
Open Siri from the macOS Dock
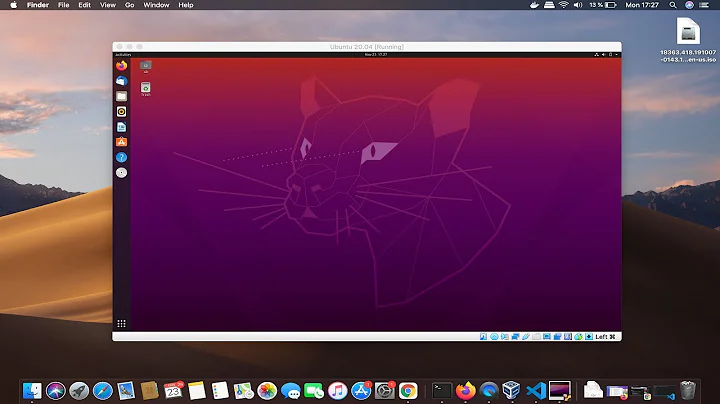point(56,391)
